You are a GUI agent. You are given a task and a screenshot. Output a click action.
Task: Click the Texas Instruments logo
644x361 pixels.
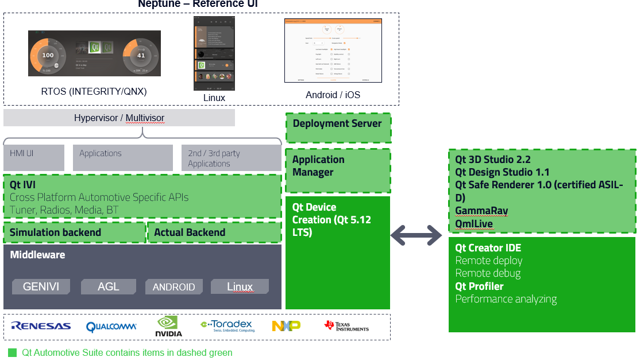[x=346, y=326]
